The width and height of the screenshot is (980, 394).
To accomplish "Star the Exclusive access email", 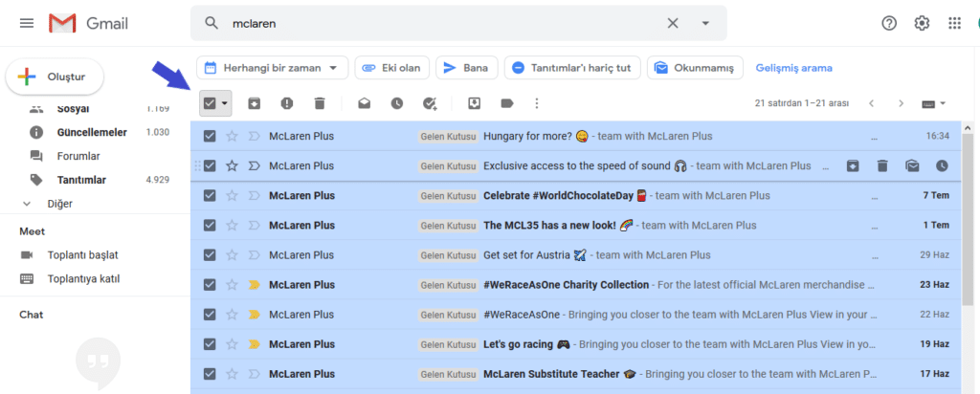I will point(232,166).
